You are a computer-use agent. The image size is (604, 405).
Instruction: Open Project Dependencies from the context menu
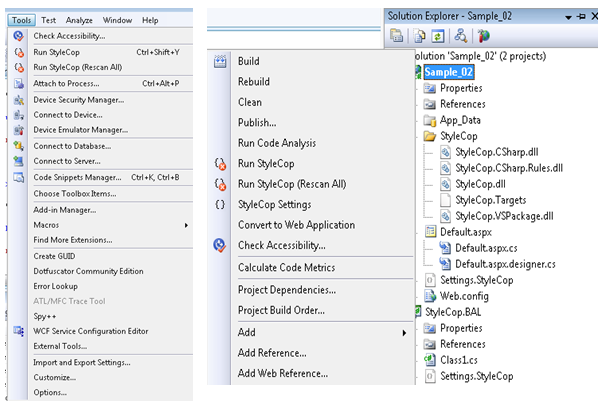click(x=287, y=290)
